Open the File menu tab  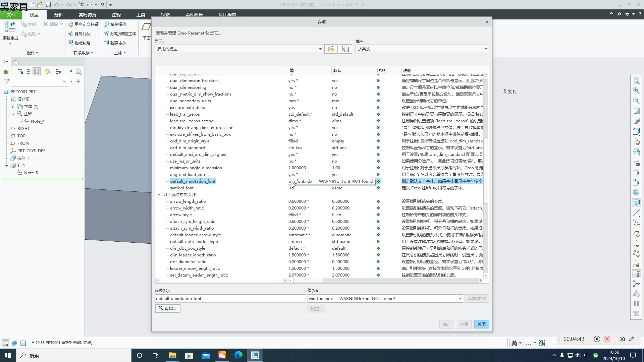[x=11, y=15]
